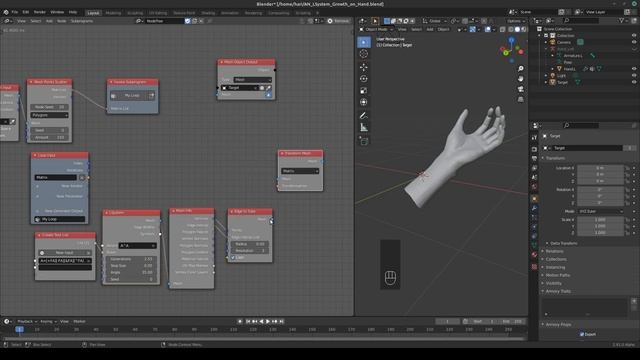Adjust the Generations value on LSystem node

(131, 259)
